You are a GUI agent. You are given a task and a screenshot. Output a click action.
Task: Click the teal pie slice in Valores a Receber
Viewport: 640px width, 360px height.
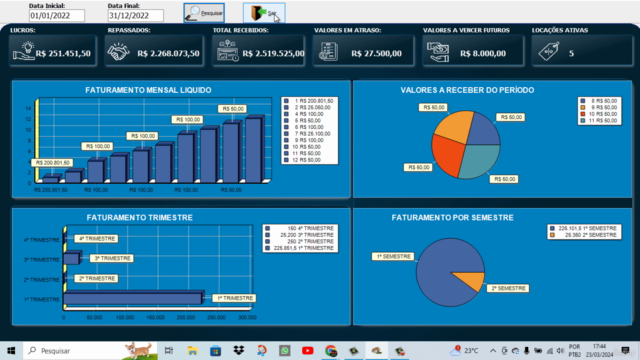coord(480,161)
